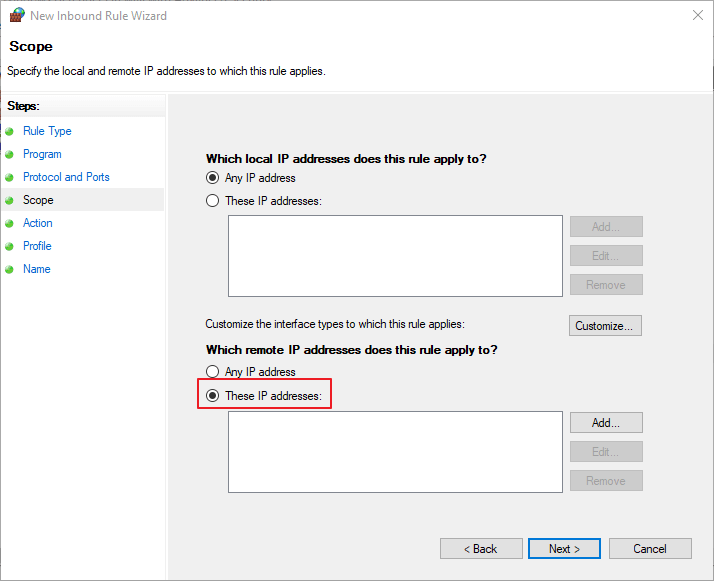Click the firewall wizard title bar icon
Image resolution: width=714 pixels, height=581 pixels.
[x=16, y=15]
